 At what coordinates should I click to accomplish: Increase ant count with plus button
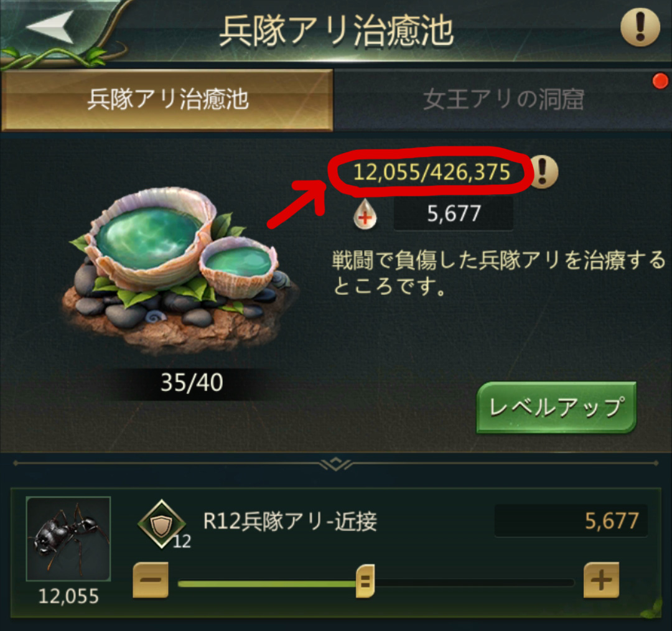601,580
